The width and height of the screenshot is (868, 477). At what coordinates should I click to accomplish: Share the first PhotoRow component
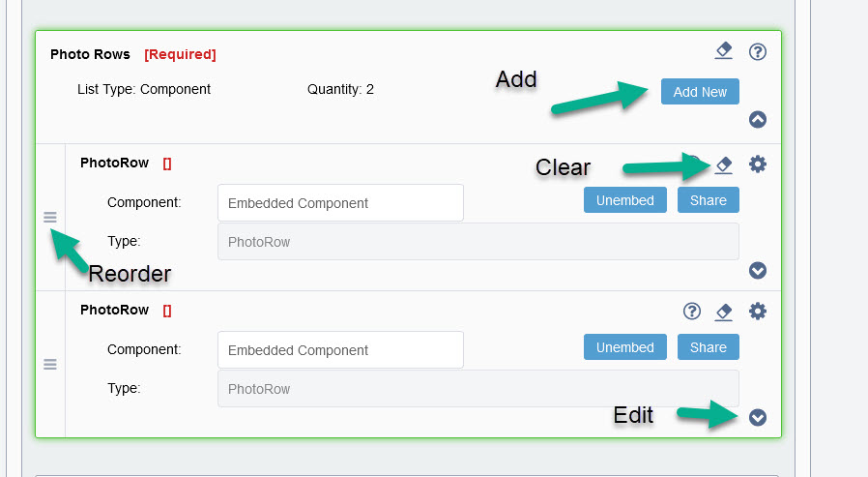[x=708, y=200]
